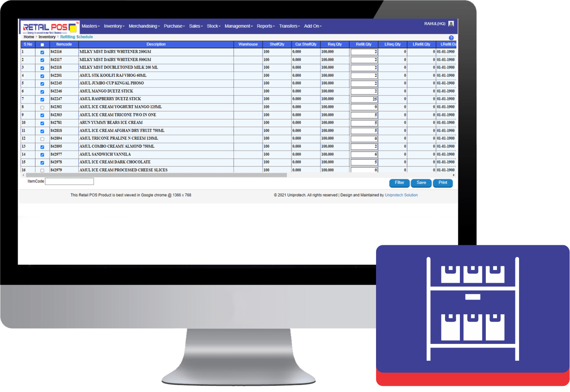Expand the Sales dropdown menu

coord(196,26)
